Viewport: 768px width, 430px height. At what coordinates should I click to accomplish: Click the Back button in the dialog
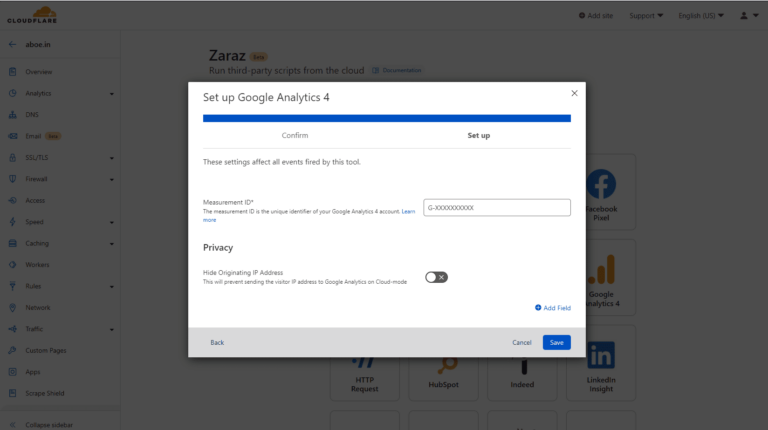click(217, 342)
